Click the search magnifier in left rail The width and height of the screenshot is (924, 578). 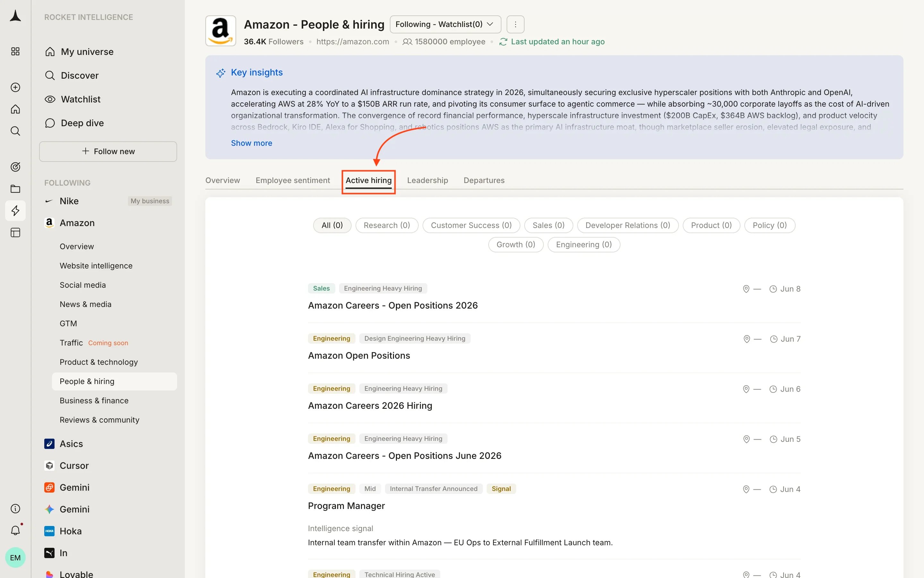[15, 131]
